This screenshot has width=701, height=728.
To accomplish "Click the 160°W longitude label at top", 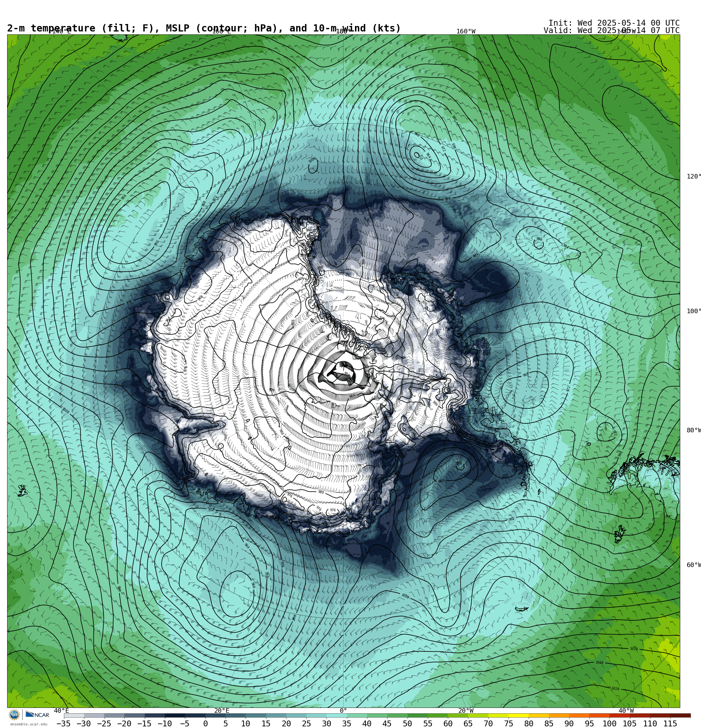I will (x=466, y=31).
